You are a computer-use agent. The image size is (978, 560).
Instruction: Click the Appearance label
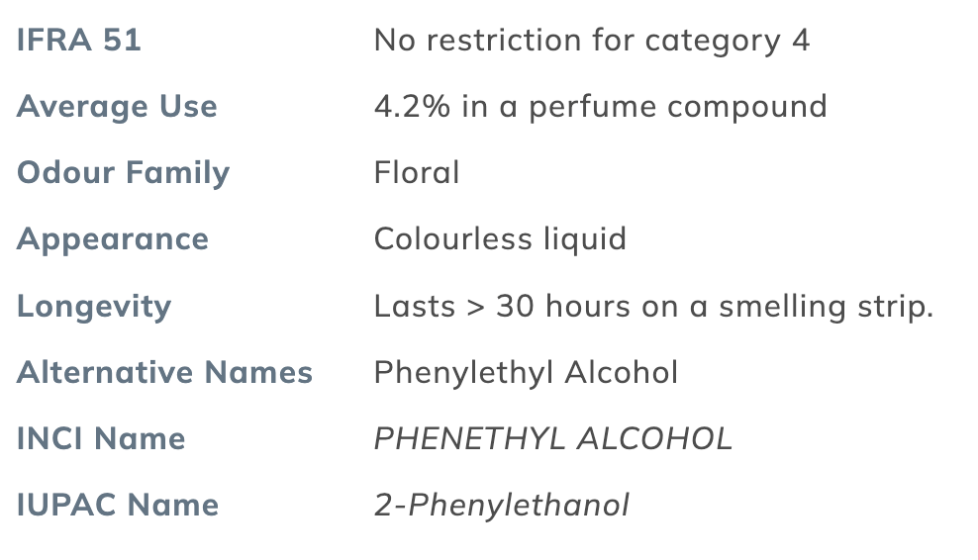[x=112, y=240]
